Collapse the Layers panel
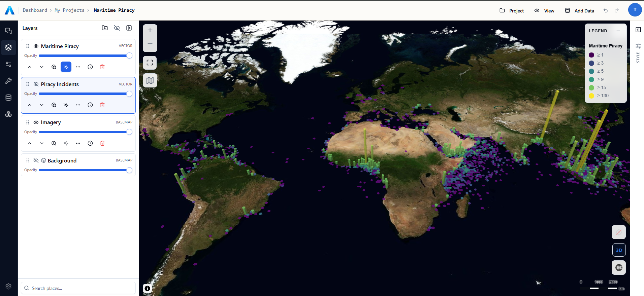Image resolution: width=644 pixels, height=296 pixels. point(129,28)
